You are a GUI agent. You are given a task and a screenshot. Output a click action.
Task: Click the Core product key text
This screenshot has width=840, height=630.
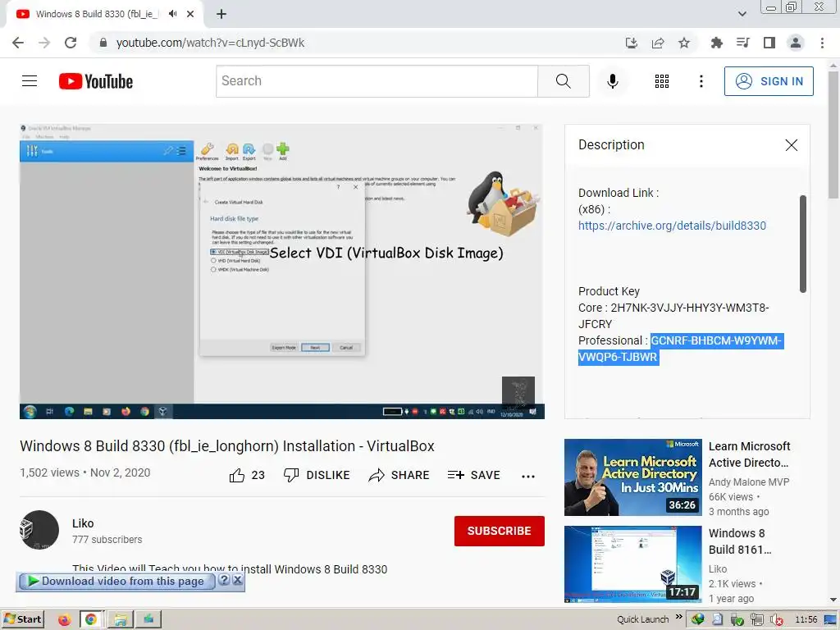[673, 316]
